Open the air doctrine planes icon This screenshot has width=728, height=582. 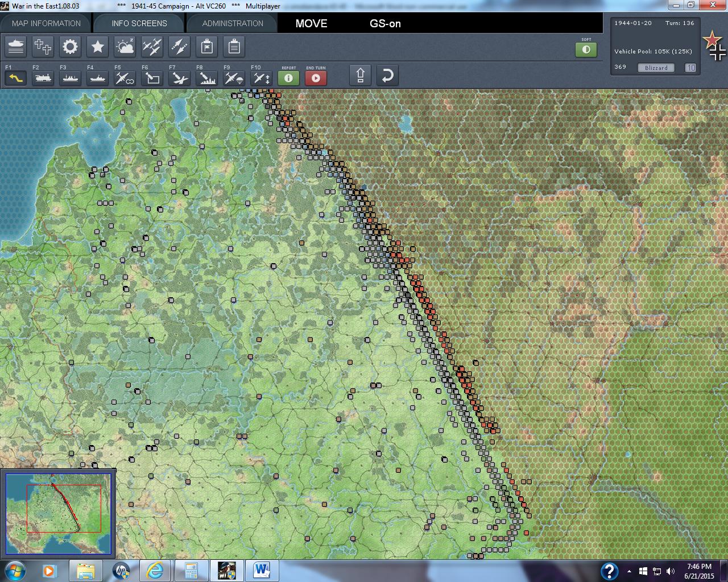tap(152, 47)
